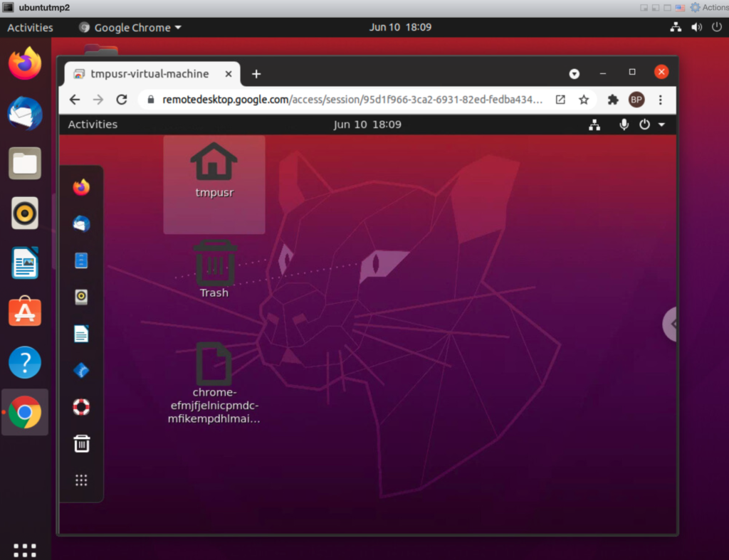The image size is (729, 560).
Task: Open a new Chrome tab
Action: pyautogui.click(x=256, y=74)
